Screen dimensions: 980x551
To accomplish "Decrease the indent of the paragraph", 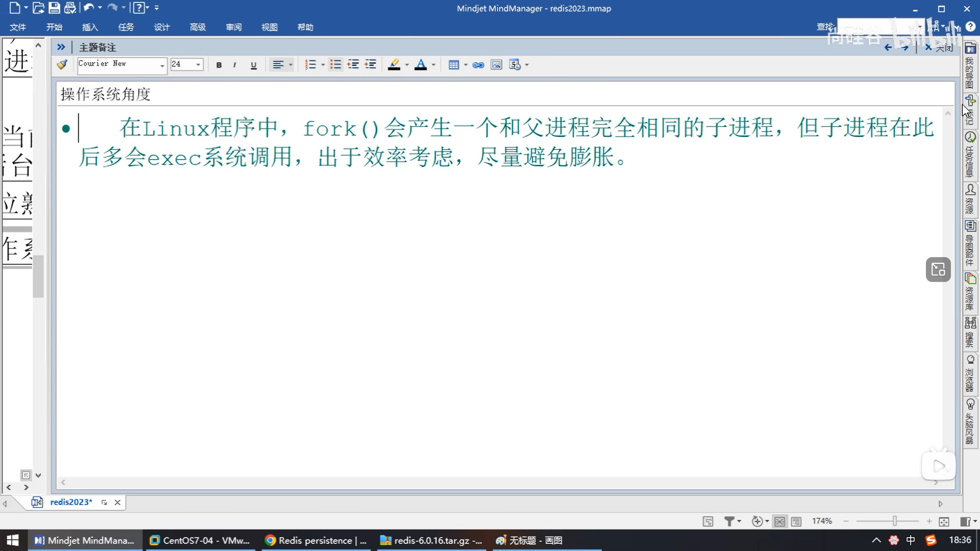I will coord(353,65).
